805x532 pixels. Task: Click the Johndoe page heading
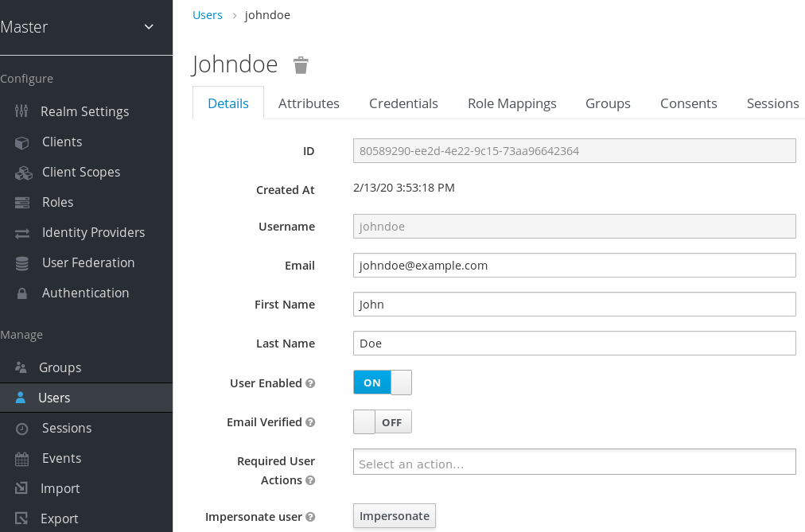tap(235, 64)
